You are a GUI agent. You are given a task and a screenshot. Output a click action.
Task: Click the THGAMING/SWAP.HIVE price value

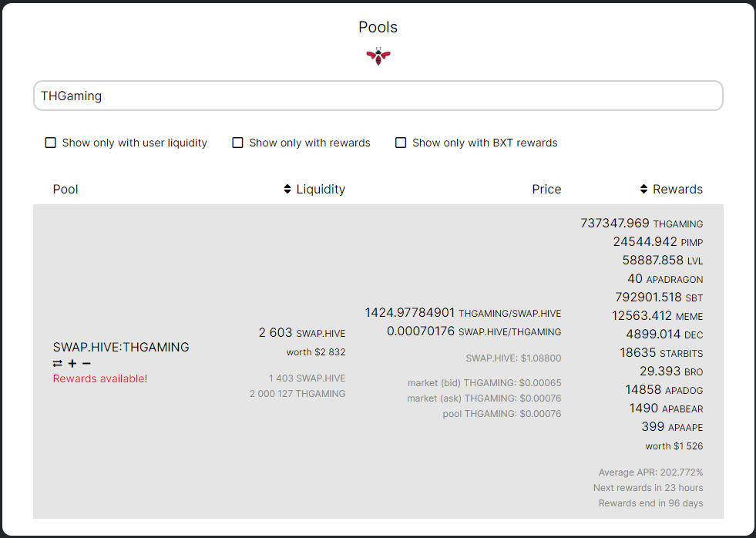point(462,313)
